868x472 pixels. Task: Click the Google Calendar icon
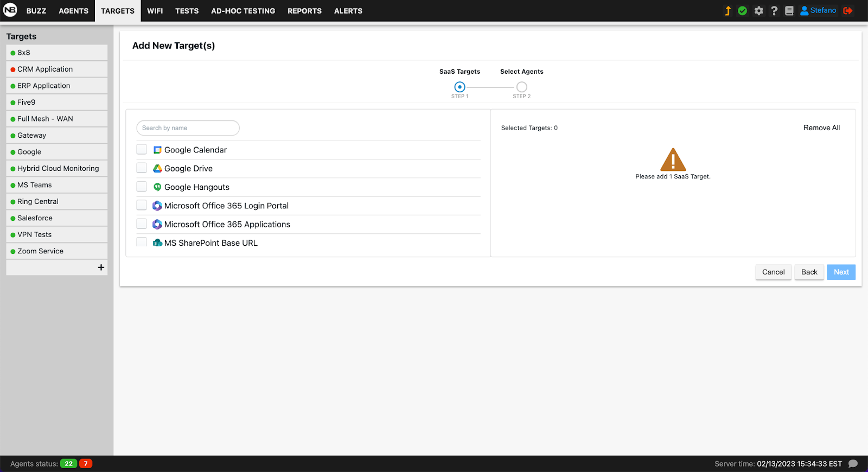[x=157, y=150]
